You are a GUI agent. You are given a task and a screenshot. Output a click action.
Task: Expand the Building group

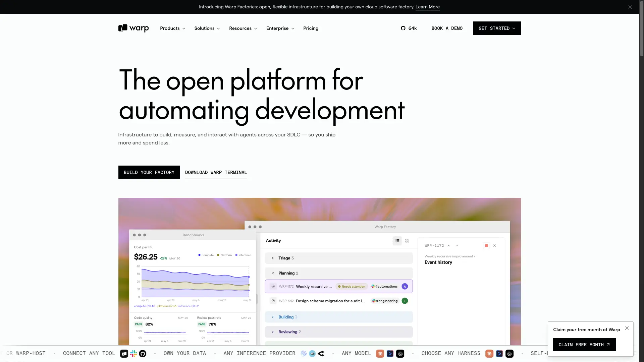(x=339, y=317)
